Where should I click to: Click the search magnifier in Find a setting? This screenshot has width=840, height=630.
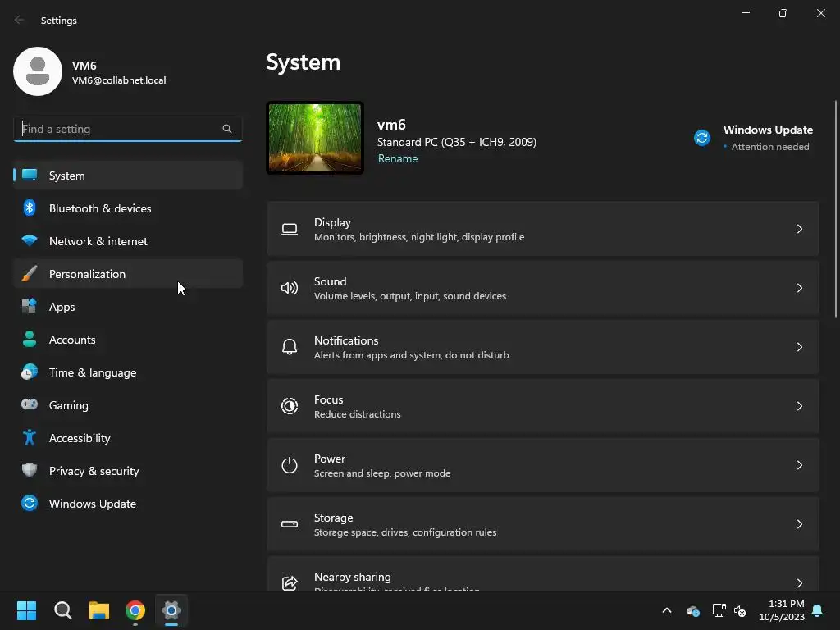pos(227,129)
